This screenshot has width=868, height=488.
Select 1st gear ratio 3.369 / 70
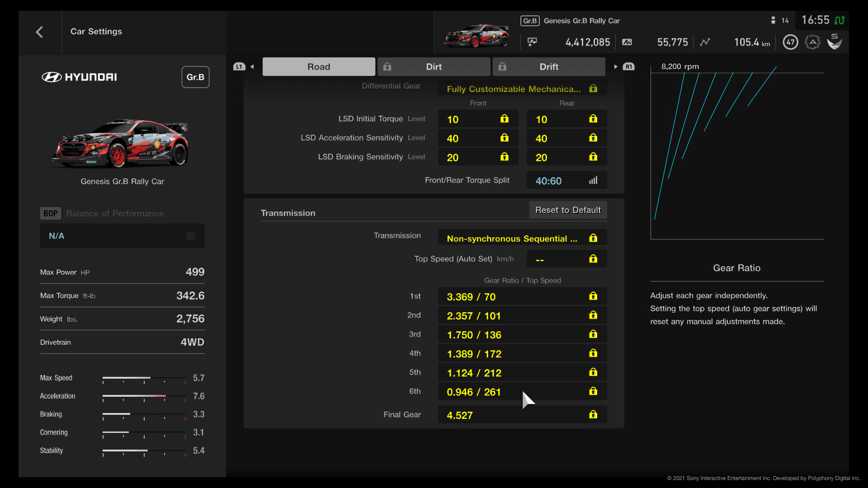click(x=522, y=296)
